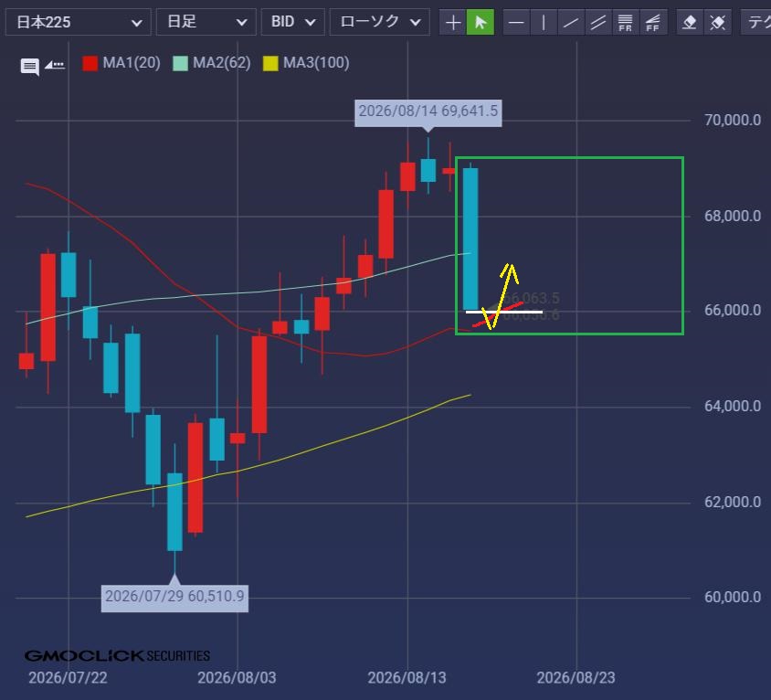This screenshot has height=700, width=771.
Task: Click the red MA1(20) color swatch
Action: (x=90, y=63)
